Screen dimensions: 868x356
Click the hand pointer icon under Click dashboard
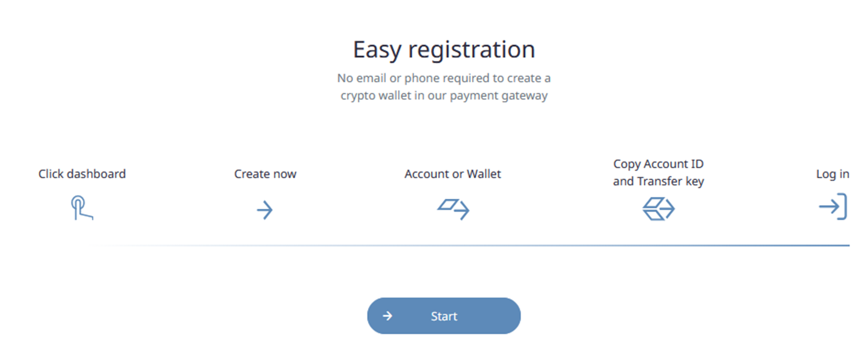[x=81, y=209]
